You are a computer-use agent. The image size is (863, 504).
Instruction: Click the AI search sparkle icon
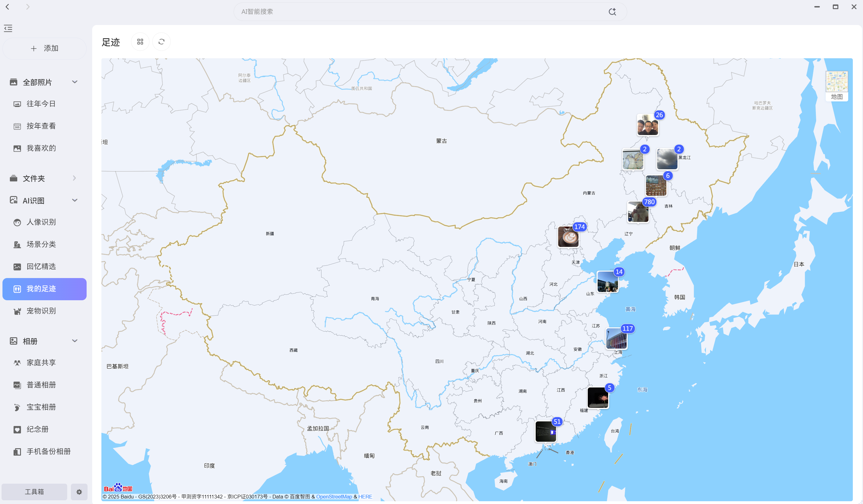[612, 12]
